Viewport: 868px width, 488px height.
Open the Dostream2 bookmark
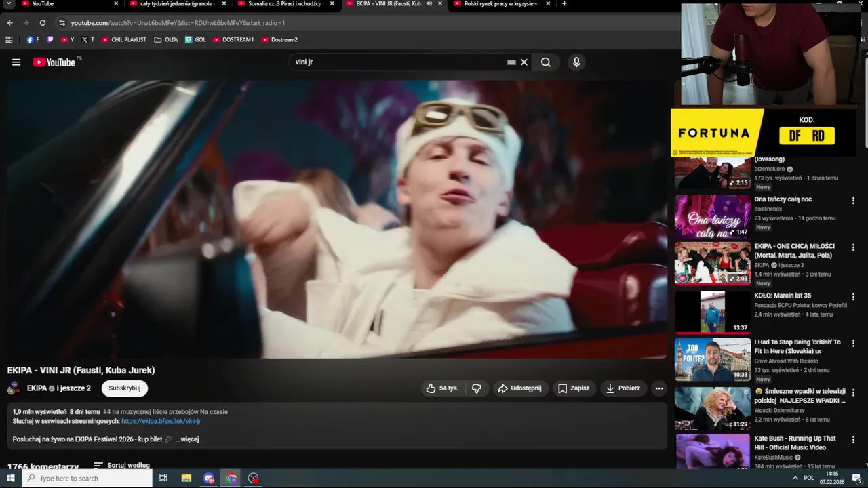tap(279, 40)
